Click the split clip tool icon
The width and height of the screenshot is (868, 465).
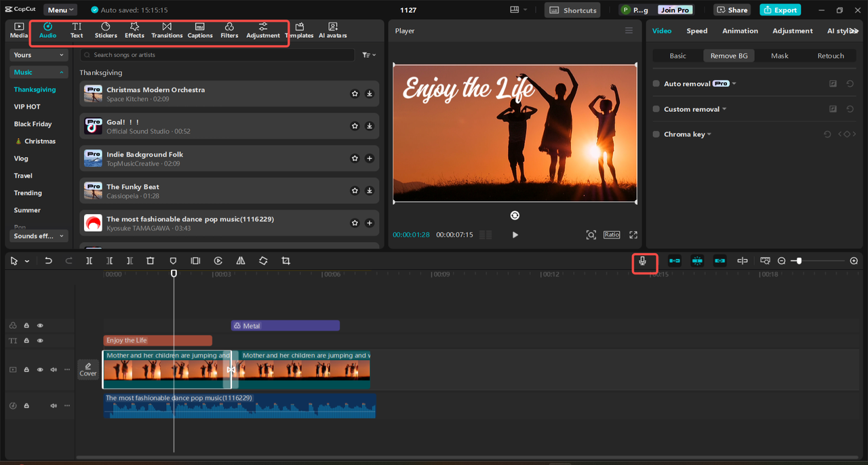89,261
